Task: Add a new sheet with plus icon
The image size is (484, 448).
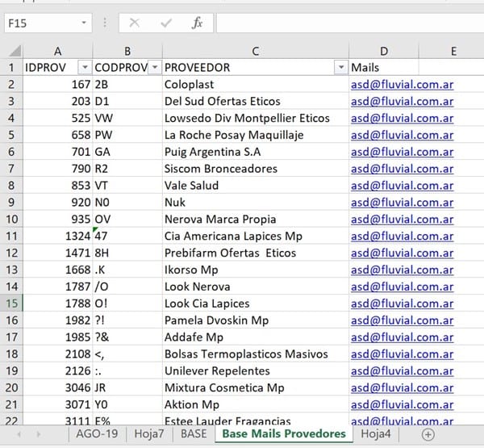Action: (428, 434)
